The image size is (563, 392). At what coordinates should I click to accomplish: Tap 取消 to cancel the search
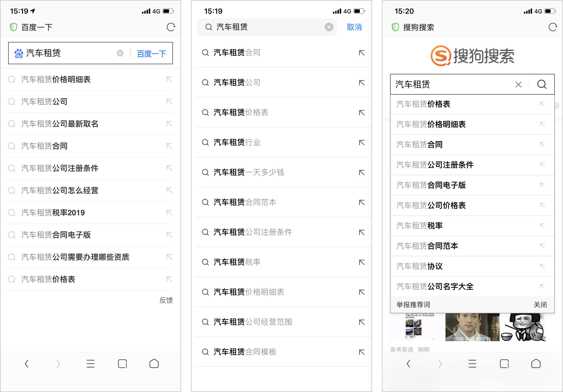click(x=354, y=27)
